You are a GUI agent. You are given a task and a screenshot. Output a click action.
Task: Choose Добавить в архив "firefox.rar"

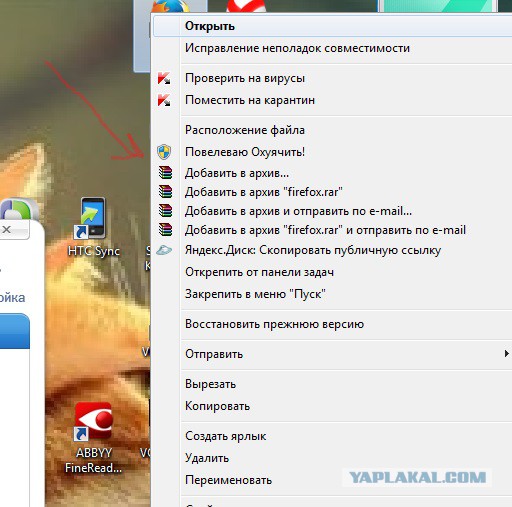[x=333, y=192]
